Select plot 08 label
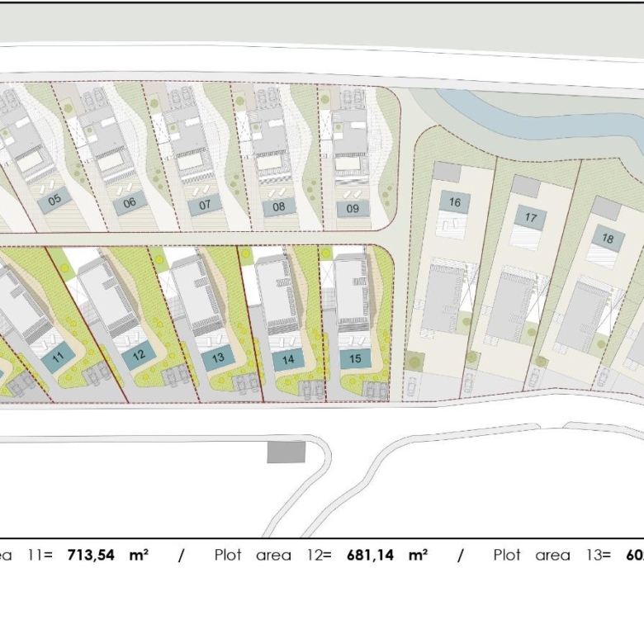 pos(279,207)
